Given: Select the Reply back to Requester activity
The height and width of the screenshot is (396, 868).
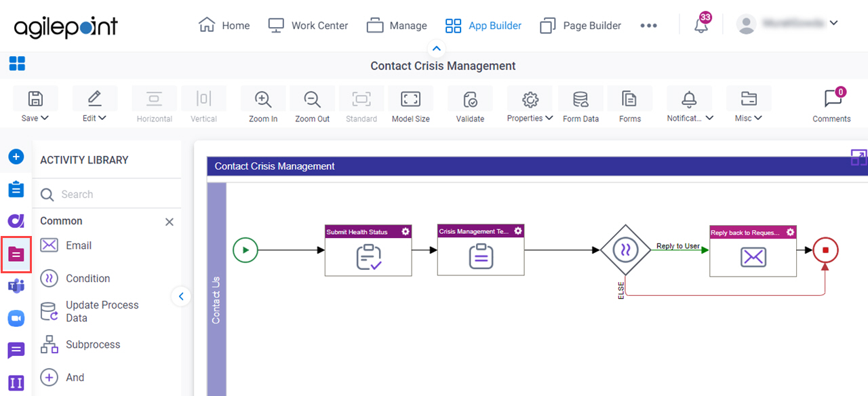Looking at the screenshot, I should point(753,251).
